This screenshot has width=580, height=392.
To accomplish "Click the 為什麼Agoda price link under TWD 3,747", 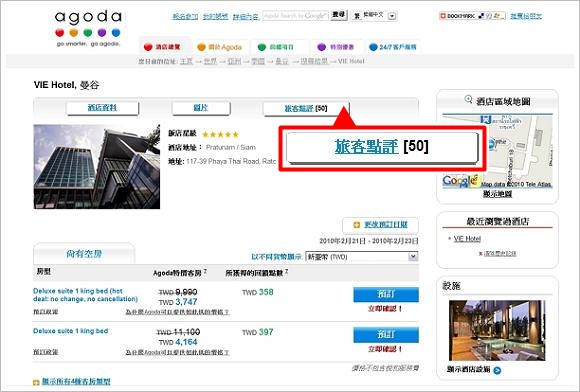I will click(178, 312).
